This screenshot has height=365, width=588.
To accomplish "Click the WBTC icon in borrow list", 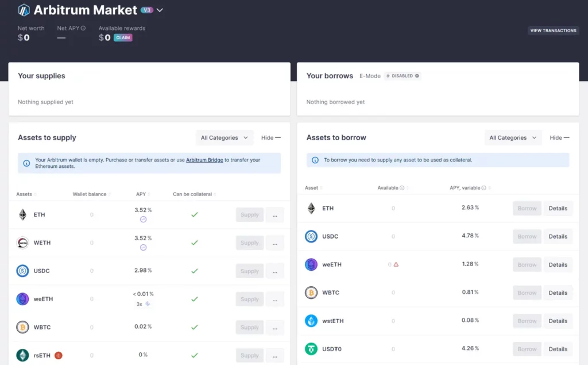I will coord(311,293).
